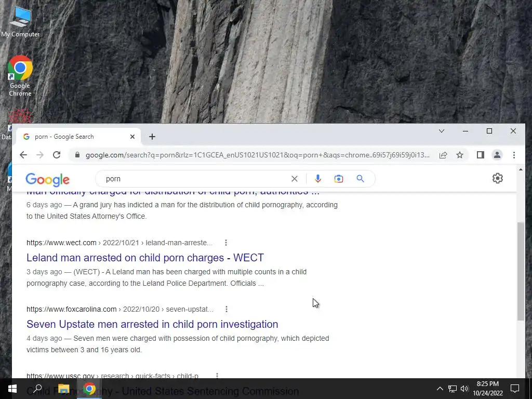
Task: Open File Explorer from the taskbar
Action: coord(63,389)
